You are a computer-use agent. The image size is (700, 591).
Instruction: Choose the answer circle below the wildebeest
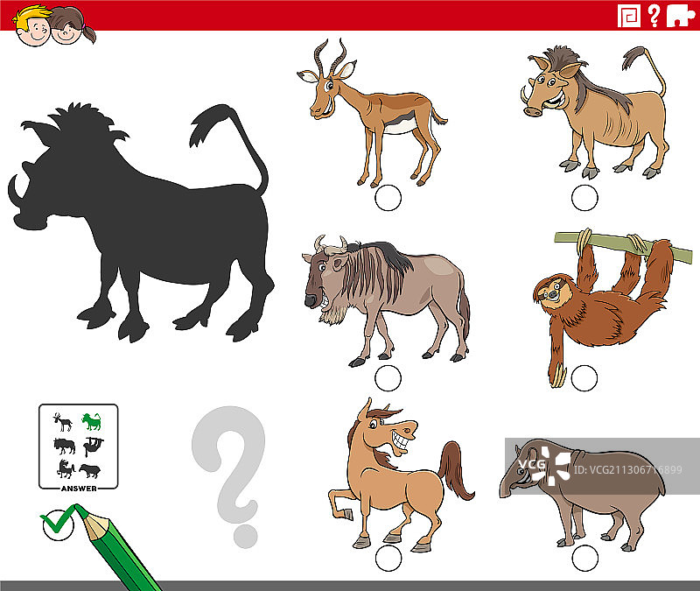(x=388, y=378)
